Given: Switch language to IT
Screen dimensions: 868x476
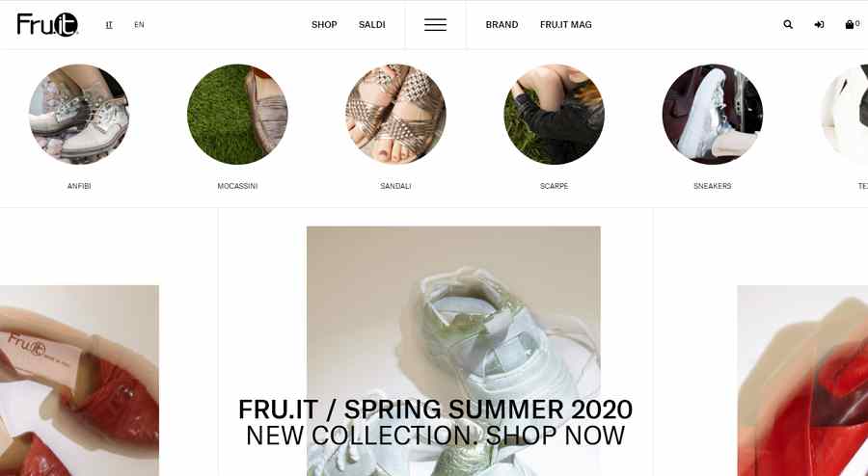Looking at the screenshot, I should click(x=109, y=25).
